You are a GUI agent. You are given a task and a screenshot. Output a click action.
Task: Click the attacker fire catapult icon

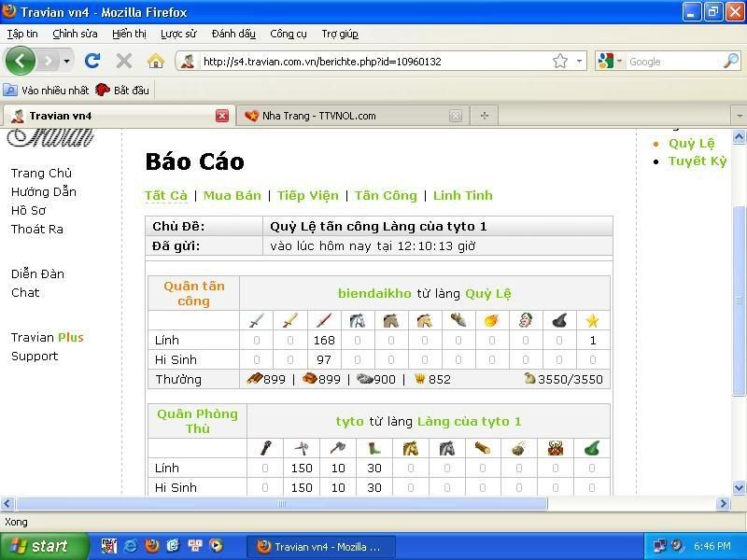click(x=492, y=320)
